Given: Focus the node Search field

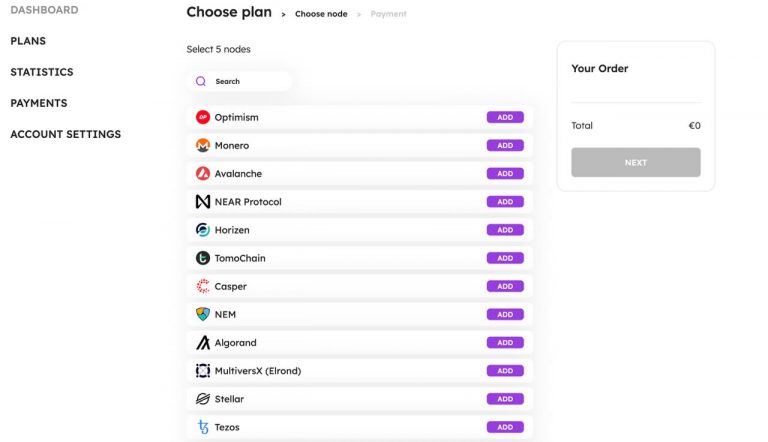Looking at the screenshot, I should 240,81.
